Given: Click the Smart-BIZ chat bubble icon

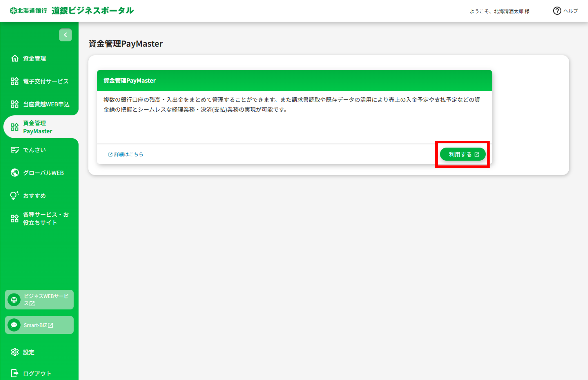Looking at the screenshot, I should point(14,325).
